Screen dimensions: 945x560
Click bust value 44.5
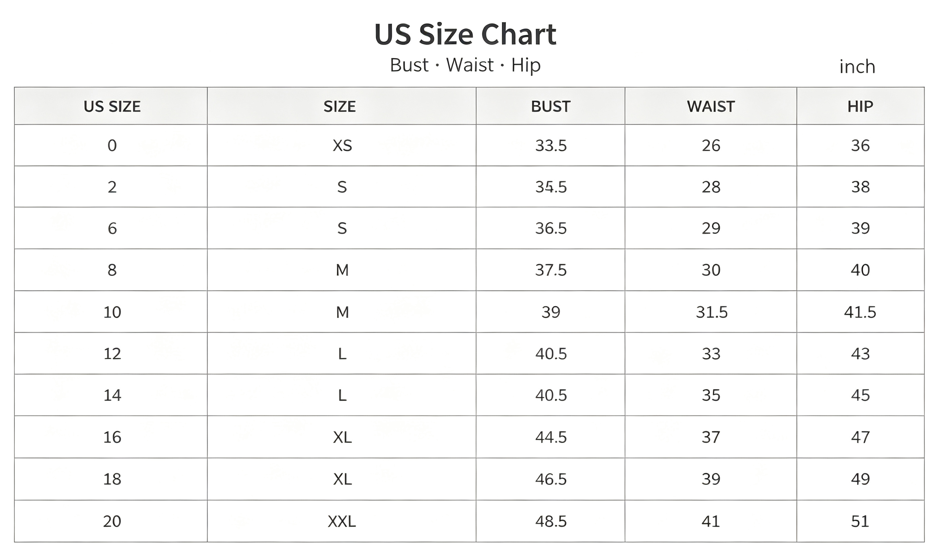pyautogui.click(x=551, y=437)
